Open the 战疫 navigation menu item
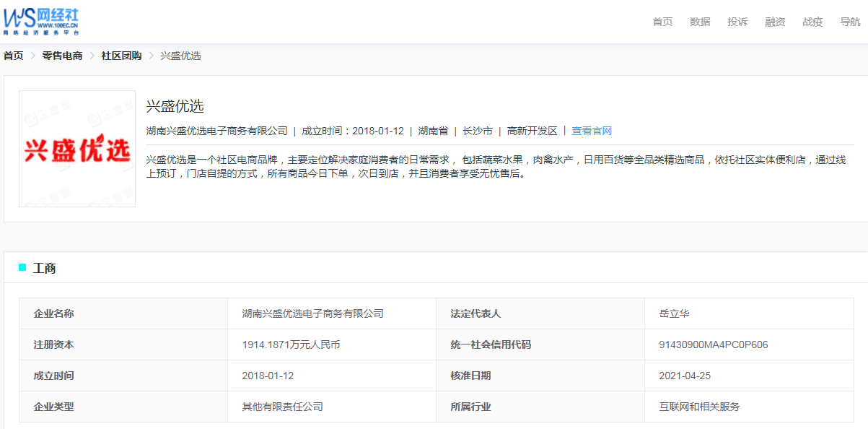The height and width of the screenshot is (429, 868). [812, 22]
